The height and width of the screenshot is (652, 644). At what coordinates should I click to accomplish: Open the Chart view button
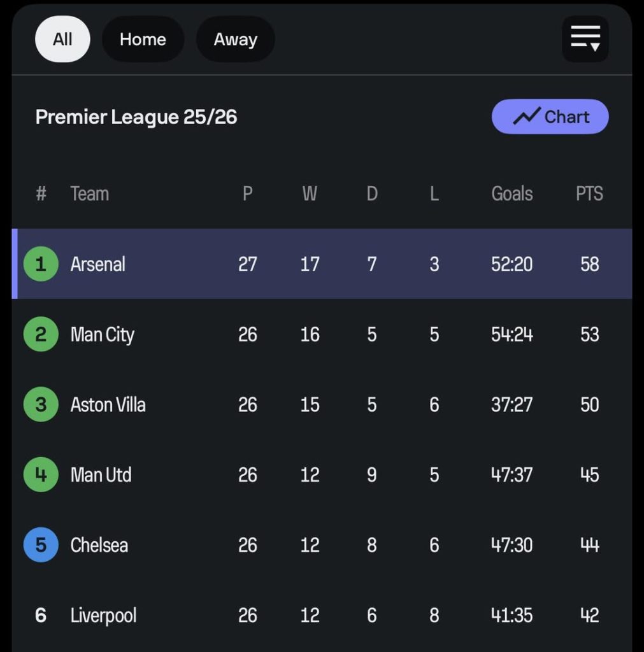point(549,116)
